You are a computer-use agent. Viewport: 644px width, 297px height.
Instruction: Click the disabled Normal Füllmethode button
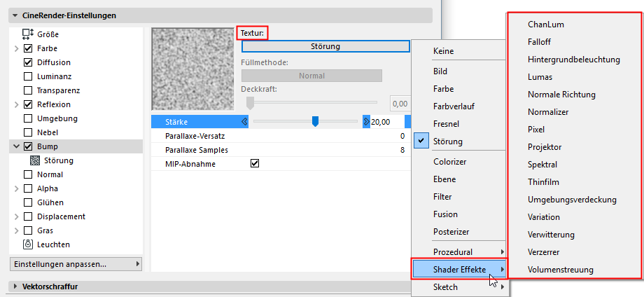(311, 76)
